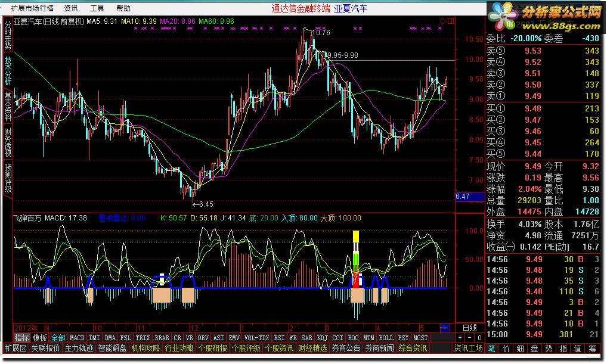Image resolution: width=607 pixels, height=364 pixels.
Task: Apply the ASI indicator
Action: (218, 338)
